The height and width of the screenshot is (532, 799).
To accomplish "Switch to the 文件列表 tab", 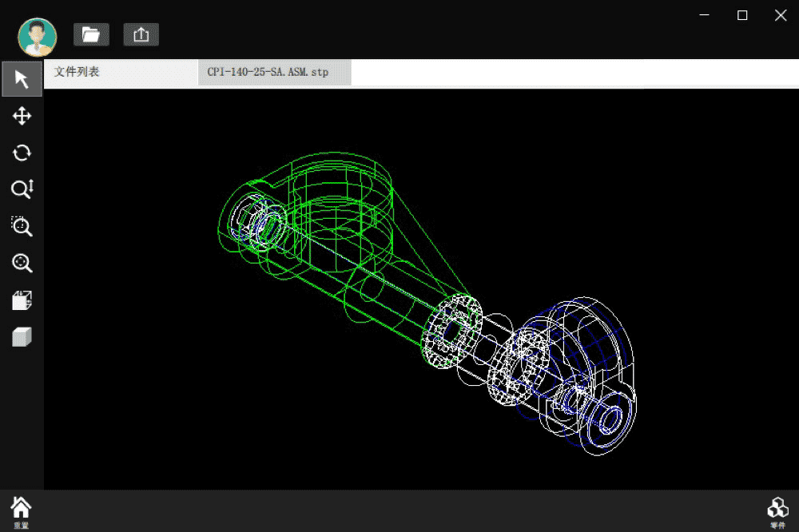I will click(x=121, y=73).
